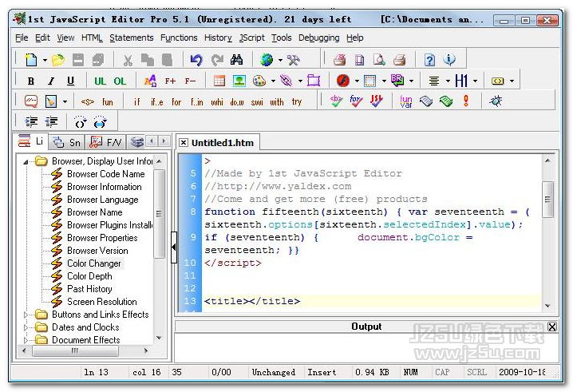Open the File menu
The width and height of the screenshot is (573, 392).
[22, 38]
